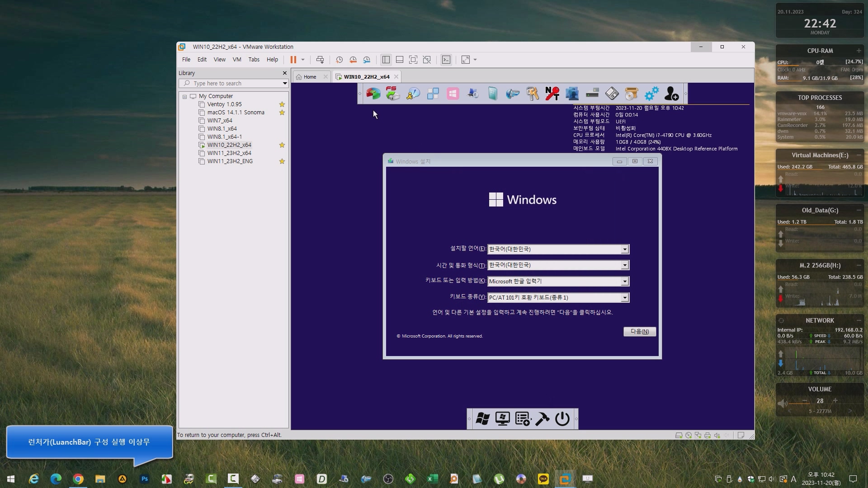Toggle favorite star for macOS 14.1.1 Sonoma
This screenshot has height=488, width=868.
click(x=282, y=113)
